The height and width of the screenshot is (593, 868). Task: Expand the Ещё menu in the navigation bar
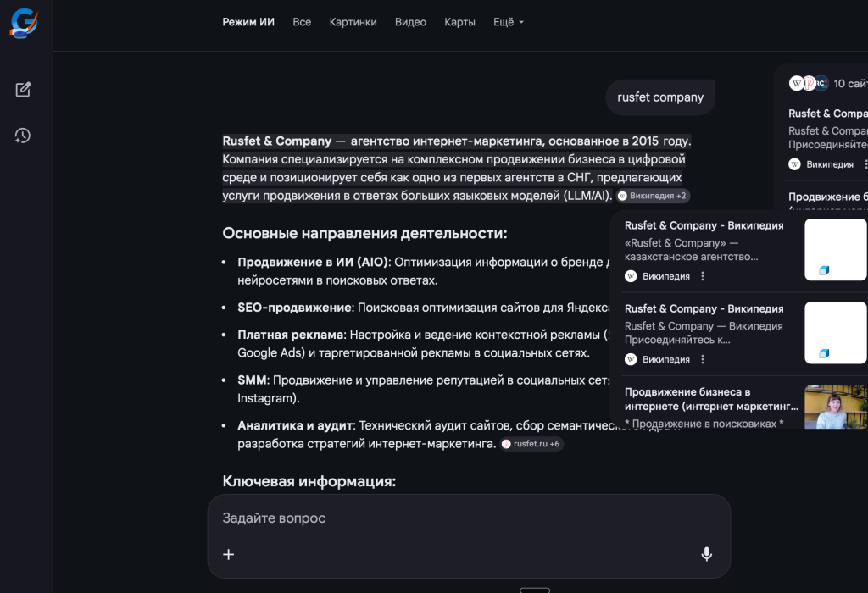point(508,22)
